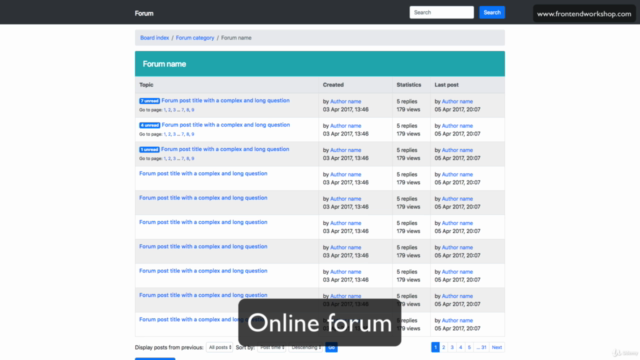Open Created-column Author name in 7-unread row
Screen dimensions: 640x360
(x=345, y=101)
